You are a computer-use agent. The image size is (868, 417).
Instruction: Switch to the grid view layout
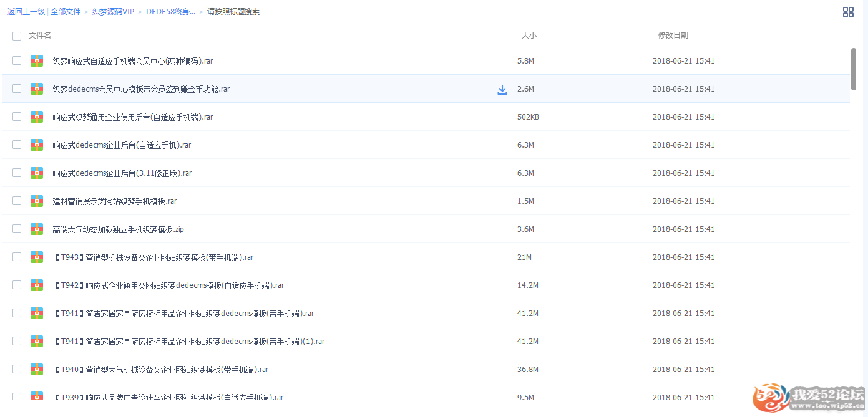[x=848, y=12]
